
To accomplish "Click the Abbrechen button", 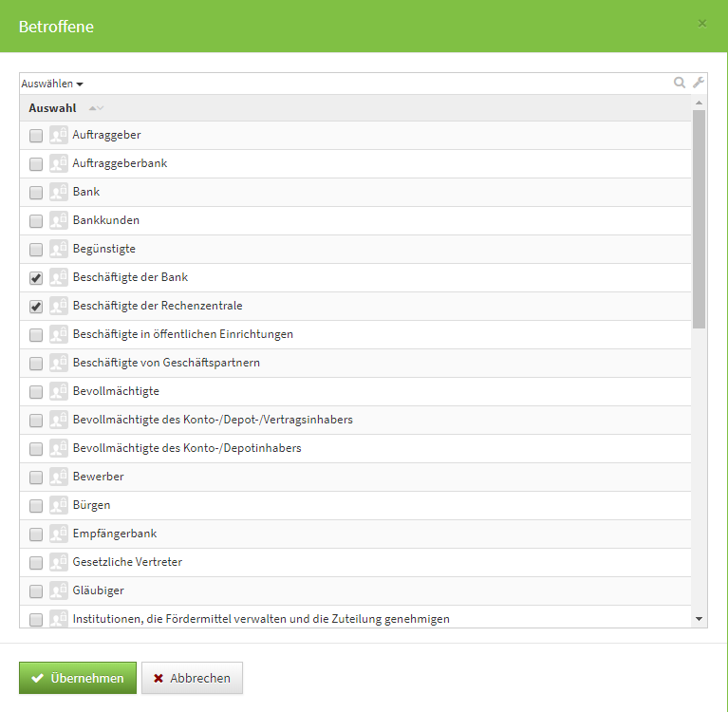I will coord(192,678).
